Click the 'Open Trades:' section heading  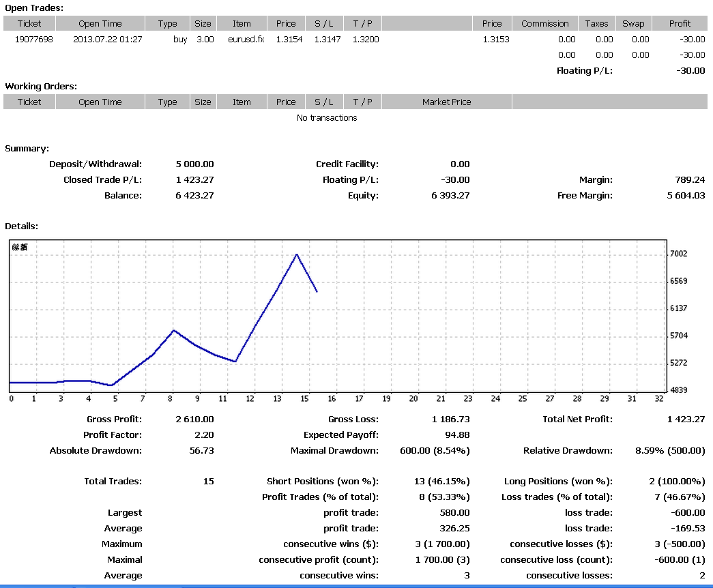pos(34,8)
